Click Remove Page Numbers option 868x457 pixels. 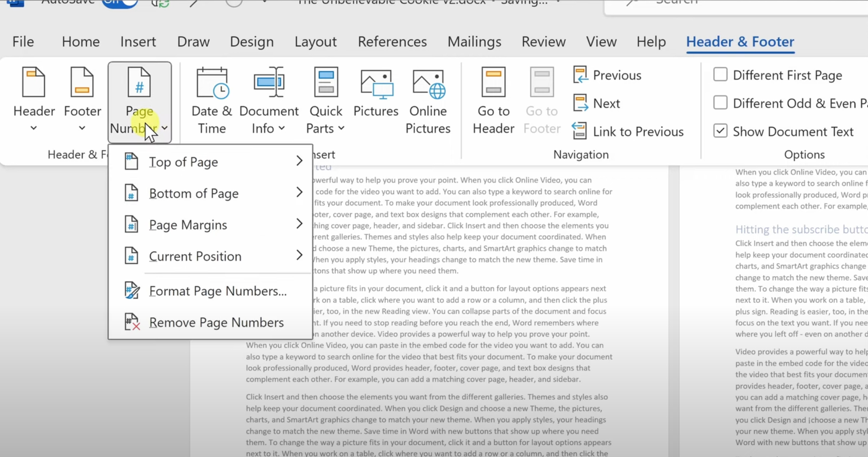[216, 322]
